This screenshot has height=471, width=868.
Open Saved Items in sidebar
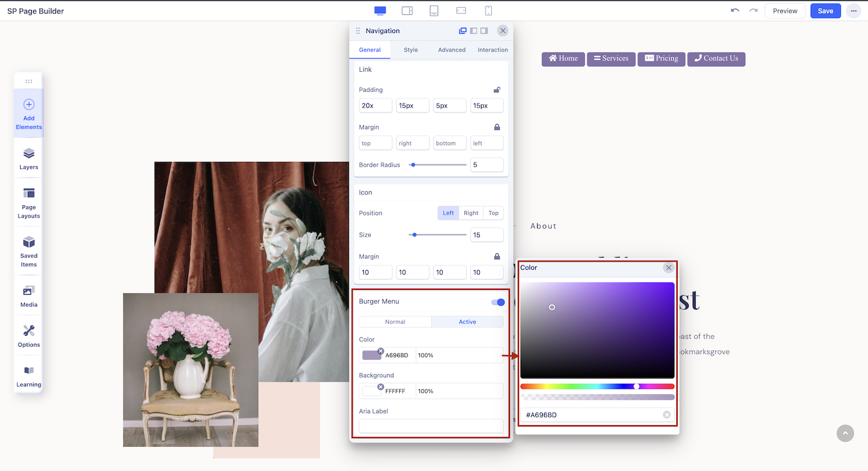point(29,251)
